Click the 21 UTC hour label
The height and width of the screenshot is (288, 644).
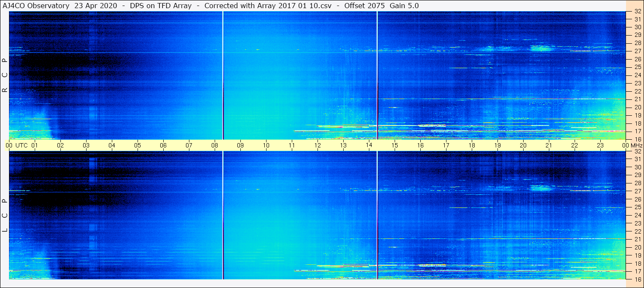(x=549, y=145)
